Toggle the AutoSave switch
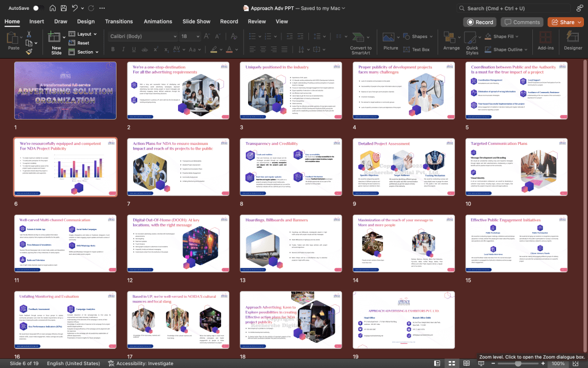Image resolution: width=588 pixels, height=368 pixels. pos(38,8)
